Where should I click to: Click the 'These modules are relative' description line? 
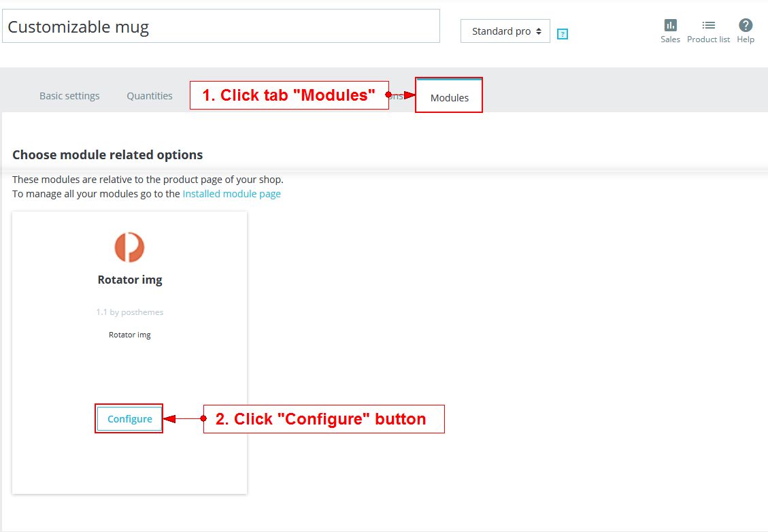coord(148,180)
